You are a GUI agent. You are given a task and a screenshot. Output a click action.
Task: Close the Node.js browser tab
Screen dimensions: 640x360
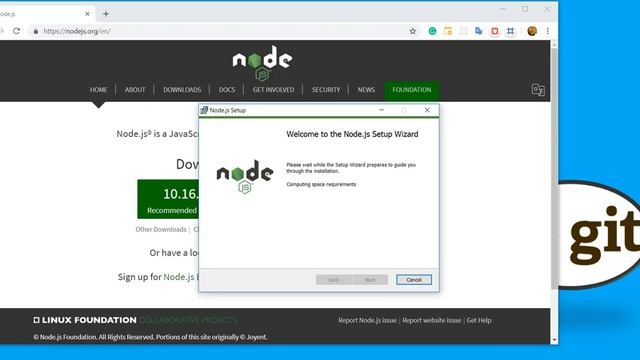(87, 14)
